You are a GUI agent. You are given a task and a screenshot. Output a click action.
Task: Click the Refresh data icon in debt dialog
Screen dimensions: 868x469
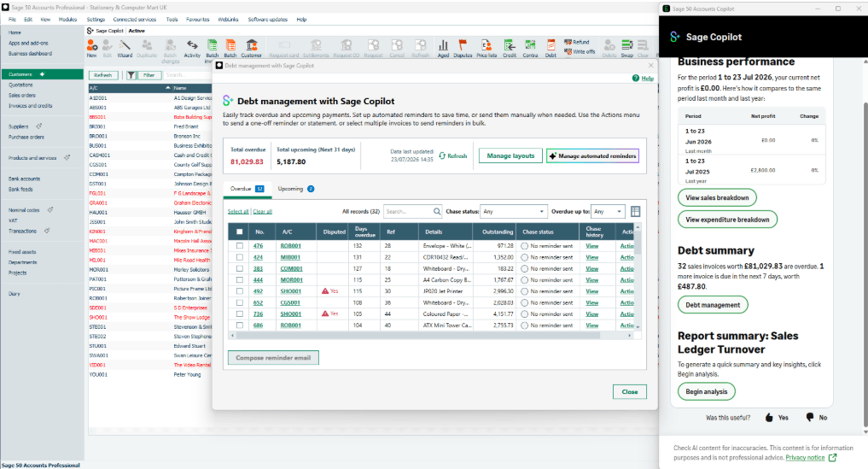pyautogui.click(x=442, y=155)
